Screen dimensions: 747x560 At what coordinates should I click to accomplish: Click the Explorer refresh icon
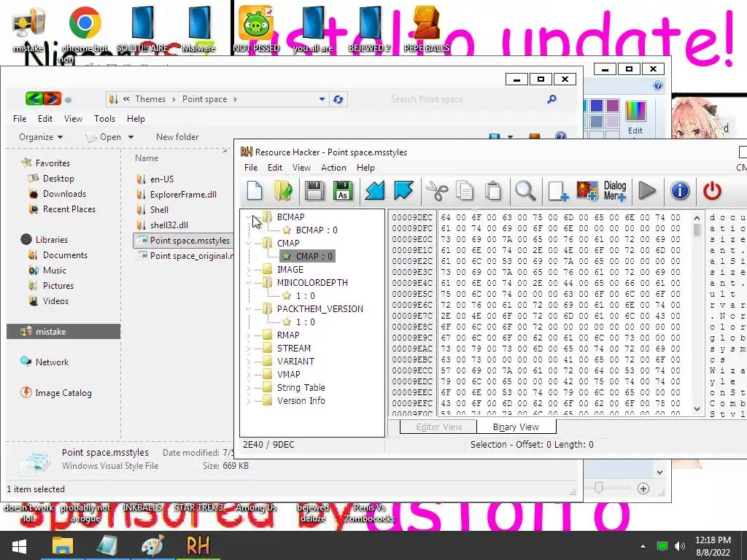338,99
